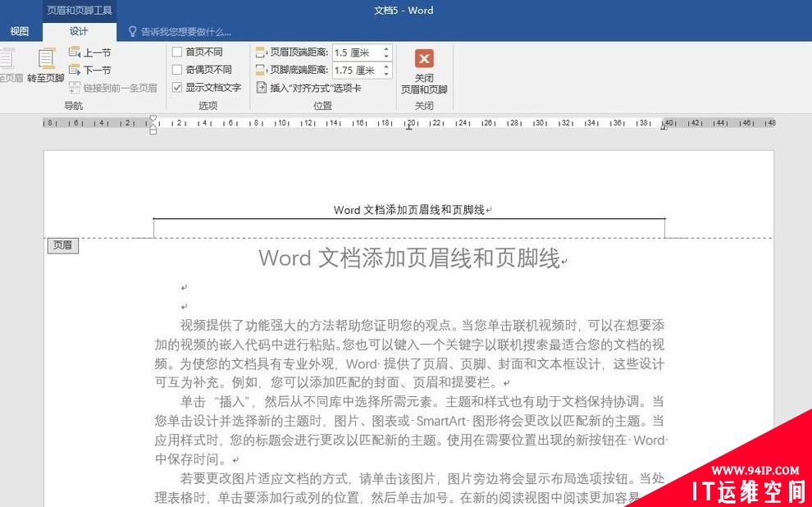This screenshot has width=812, height=507.
Task: Click footer bottom distance (页脚底端距离) icon
Action: click(x=262, y=70)
